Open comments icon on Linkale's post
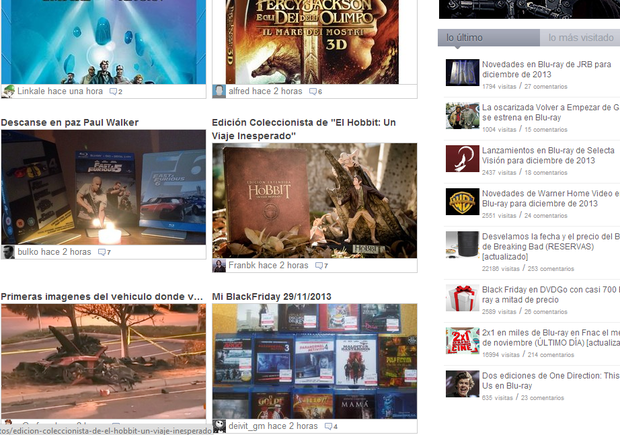The height and width of the screenshot is (435, 620). click(113, 92)
